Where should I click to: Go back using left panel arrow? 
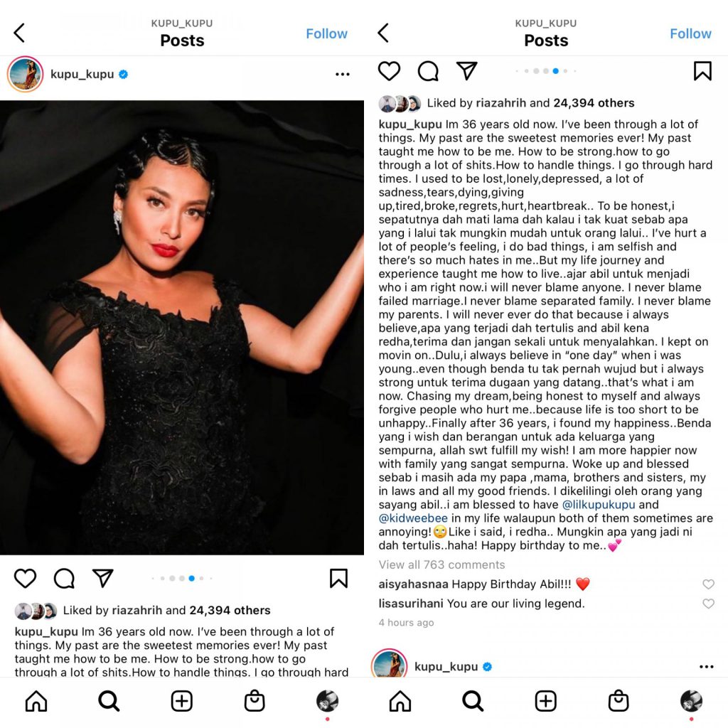click(x=19, y=33)
